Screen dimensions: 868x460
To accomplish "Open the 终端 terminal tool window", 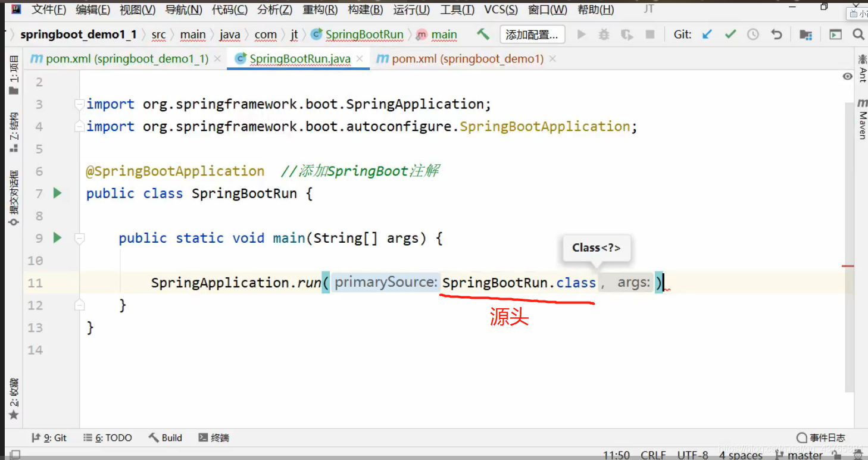I will pos(214,437).
